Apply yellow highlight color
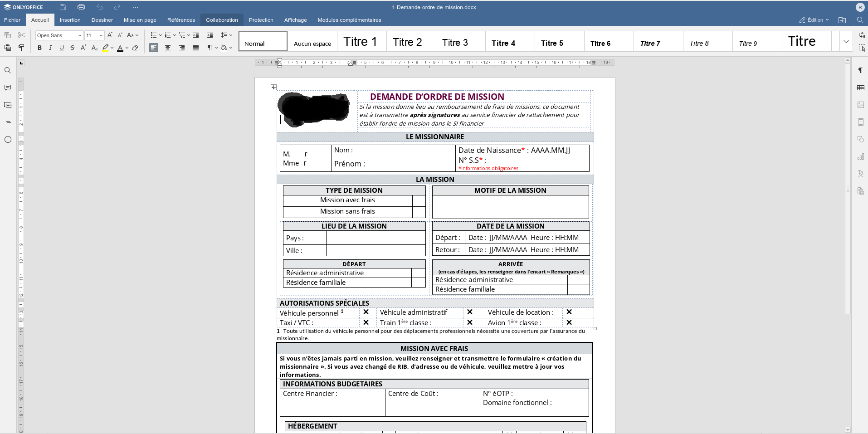Image resolution: width=868 pixels, height=434 pixels. click(105, 48)
